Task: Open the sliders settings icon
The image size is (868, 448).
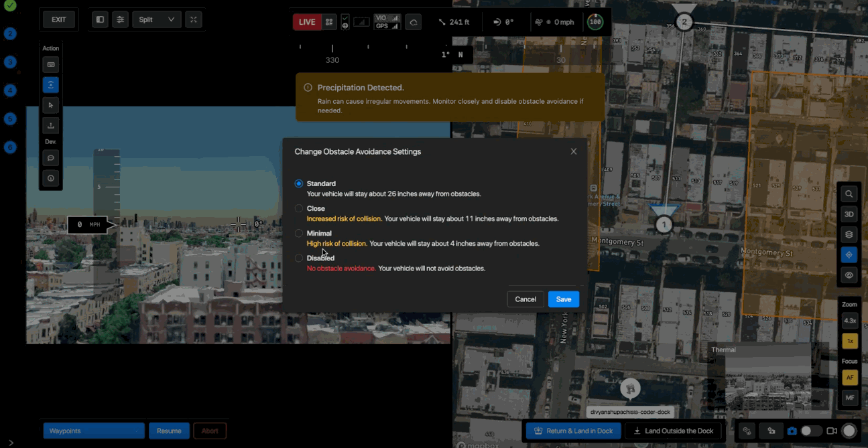Action: click(x=120, y=19)
